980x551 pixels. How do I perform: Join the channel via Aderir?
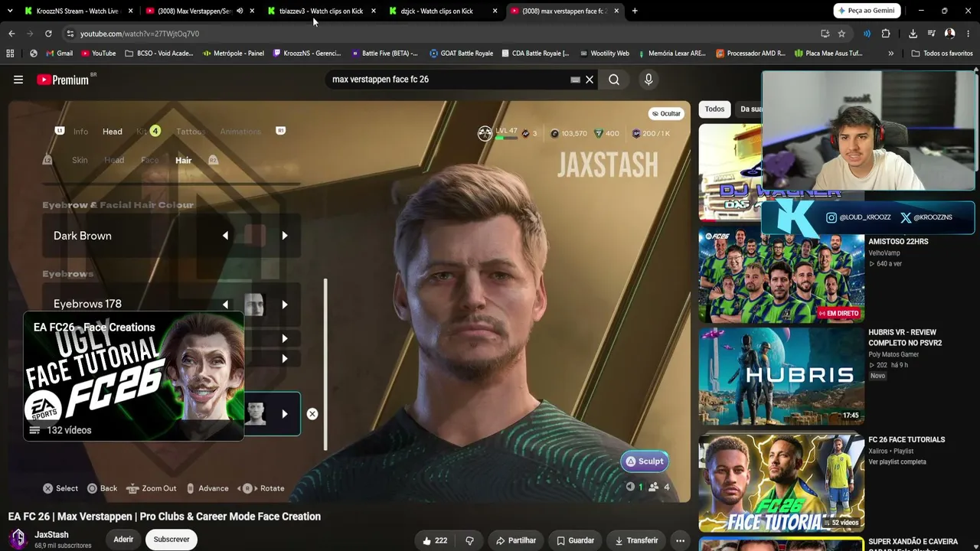click(x=123, y=540)
